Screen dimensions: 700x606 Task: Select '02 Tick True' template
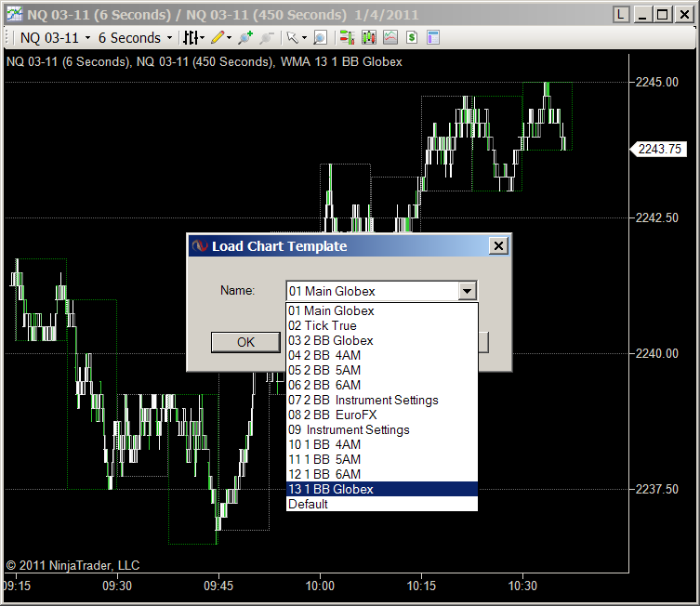point(382,325)
